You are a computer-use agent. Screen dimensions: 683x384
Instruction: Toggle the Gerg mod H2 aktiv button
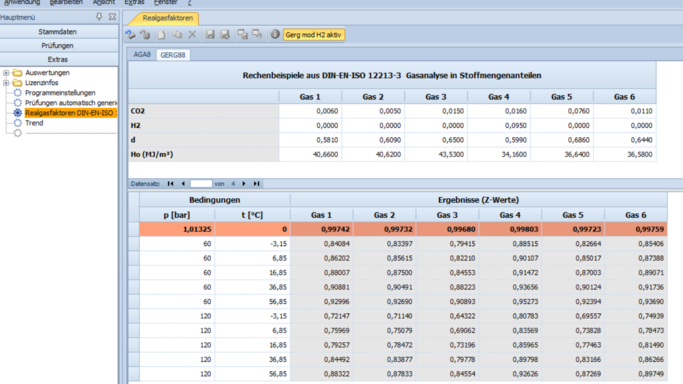pos(314,35)
